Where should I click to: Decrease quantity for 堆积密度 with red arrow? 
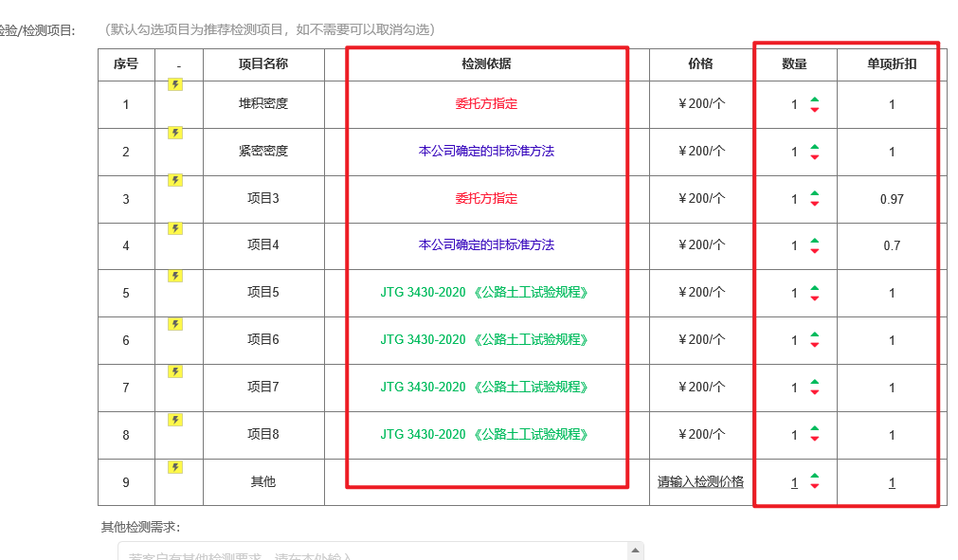(x=814, y=109)
